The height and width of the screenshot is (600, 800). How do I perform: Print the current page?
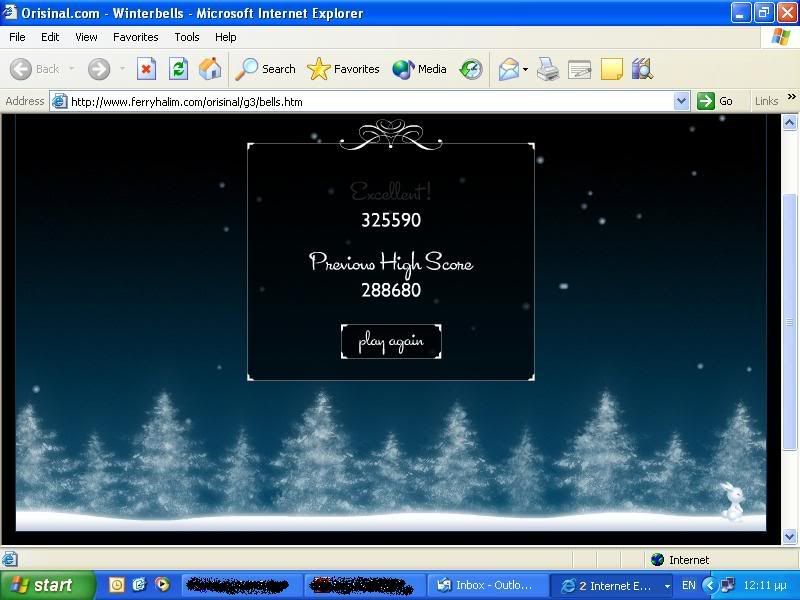[x=548, y=69]
